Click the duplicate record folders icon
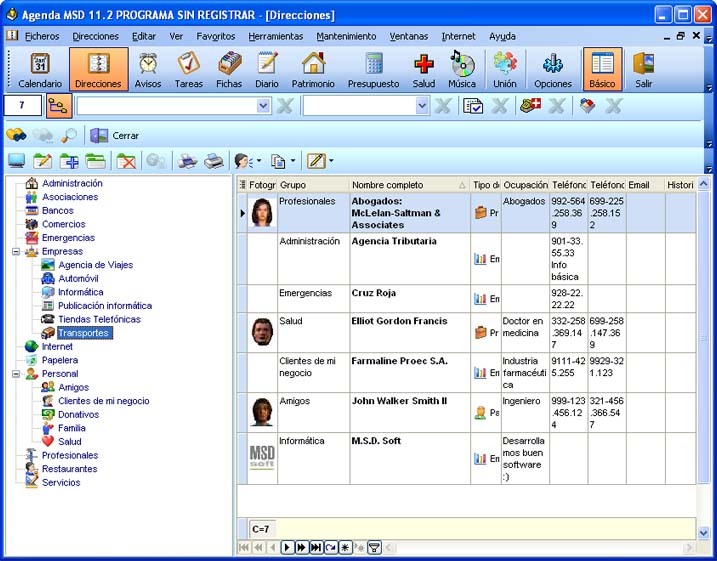The image size is (717, 561). click(x=96, y=161)
